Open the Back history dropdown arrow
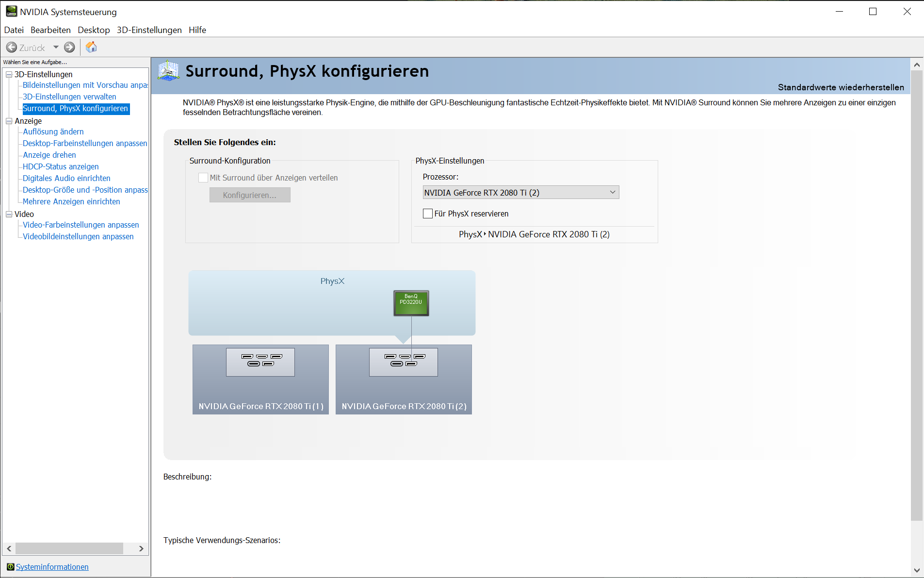This screenshot has height=578, width=924. (56, 47)
